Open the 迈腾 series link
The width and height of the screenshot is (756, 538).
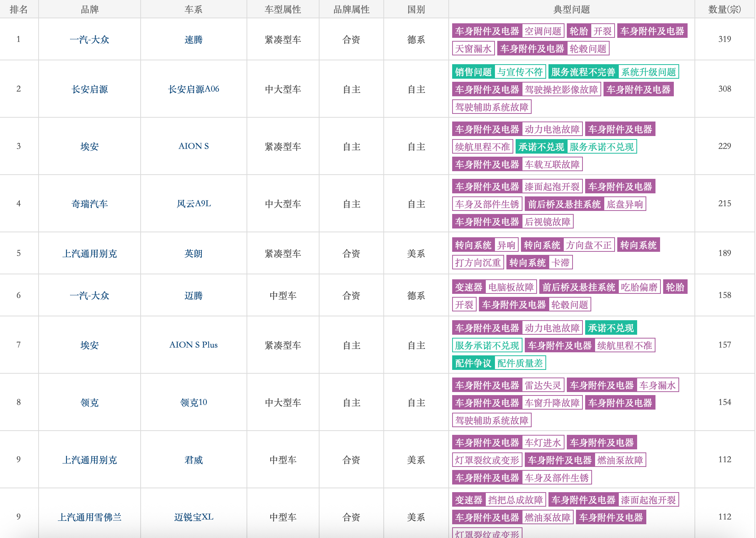point(193,295)
